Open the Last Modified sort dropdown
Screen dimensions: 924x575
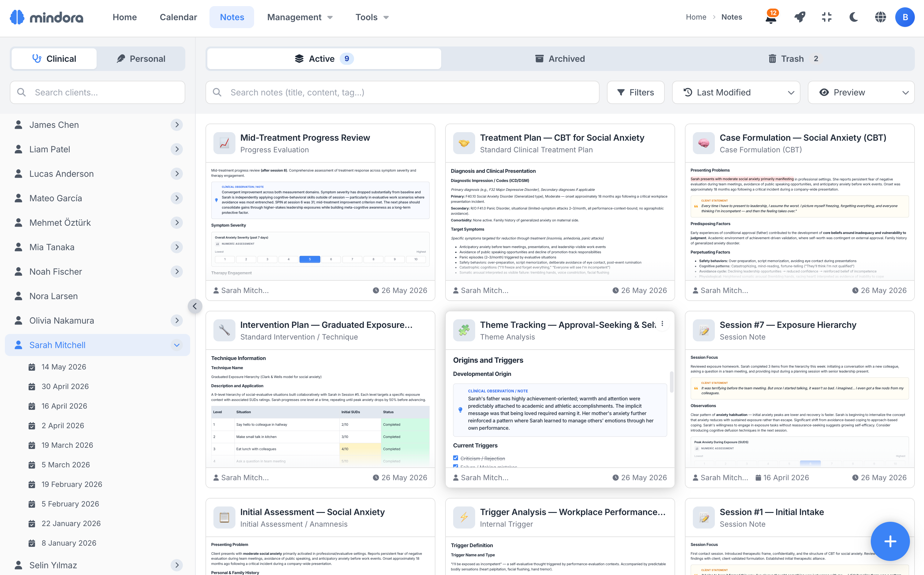click(x=736, y=92)
